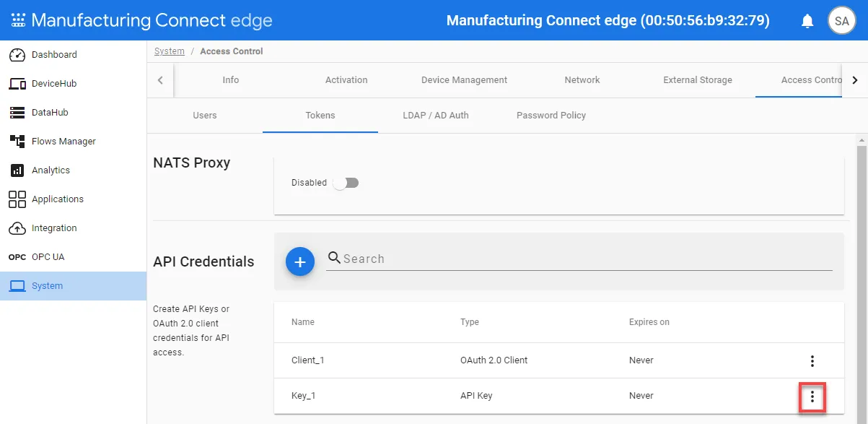The image size is (868, 424).
Task: Add new API credential with plus button
Action: [x=300, y=261]
